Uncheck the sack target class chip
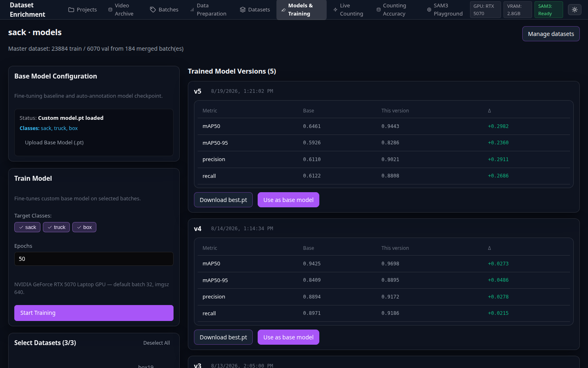588x368 pixels. [x=27, y=227]
